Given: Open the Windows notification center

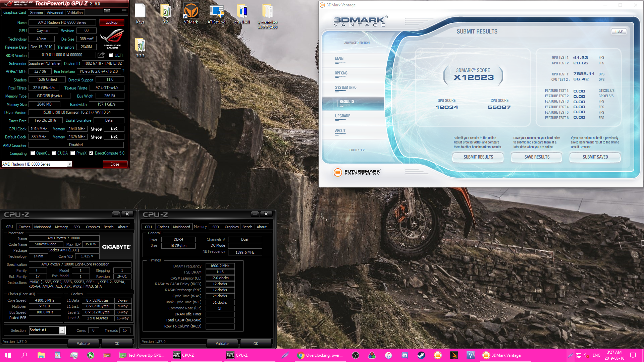Looking at the screenshot, I should (x=633, y=355).
